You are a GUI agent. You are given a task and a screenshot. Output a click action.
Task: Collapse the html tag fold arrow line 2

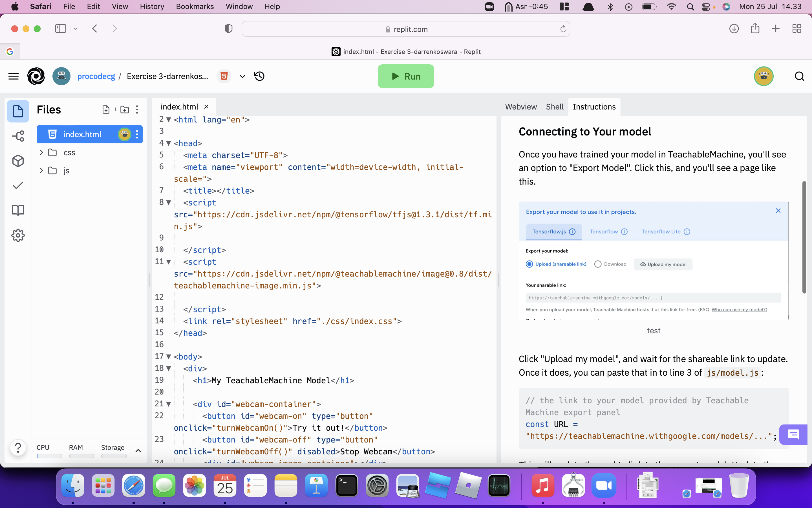(169, 120)
